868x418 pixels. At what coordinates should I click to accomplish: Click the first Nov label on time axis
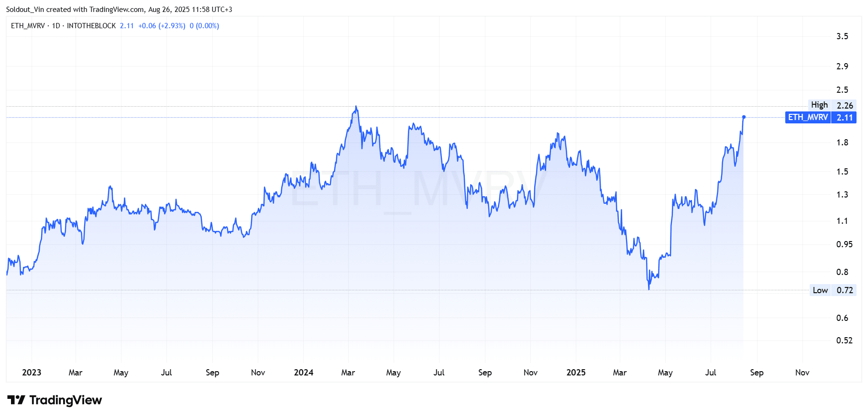click(x=258, y=373)
